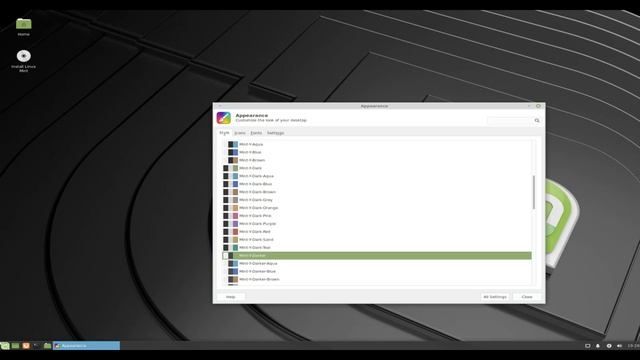This screenshot has width=640, height=360.
Task: Click the Show Desktop panel icon
Action: pos(16,346)
